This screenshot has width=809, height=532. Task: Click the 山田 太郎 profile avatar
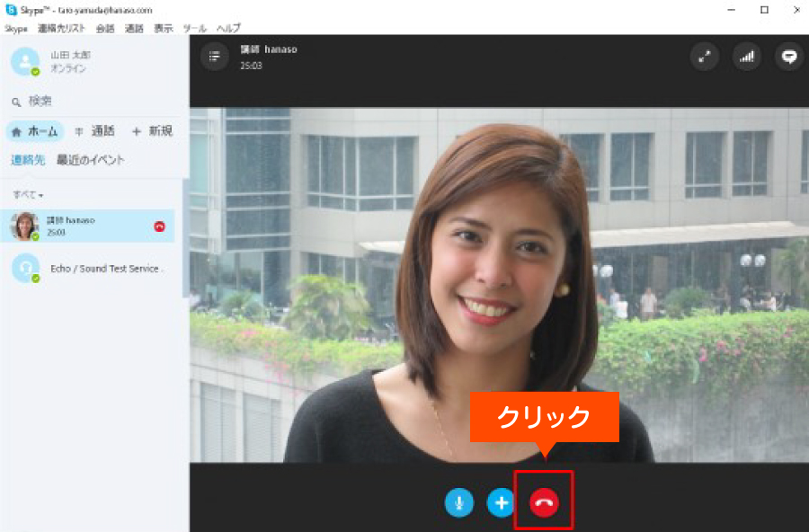click(x=24, y=61)
